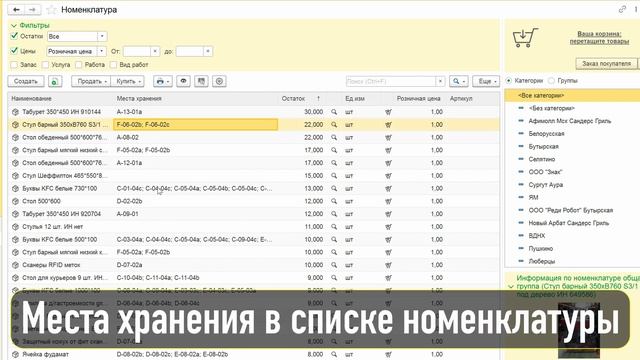Select Сургут Аура category
The width and height of the screenshot is (640, 360).
tap(546, 184)
